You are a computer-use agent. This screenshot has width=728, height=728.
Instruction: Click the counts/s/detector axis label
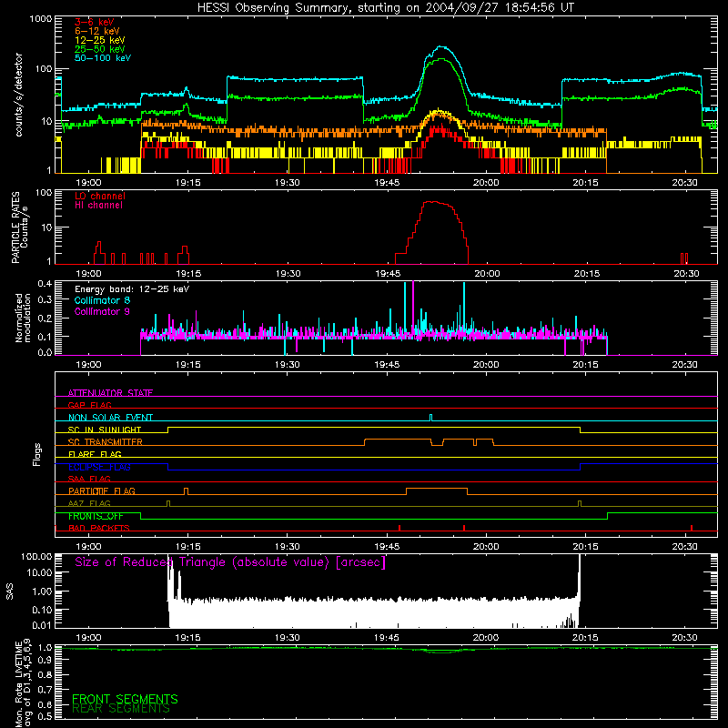click(x=19, y=95)
